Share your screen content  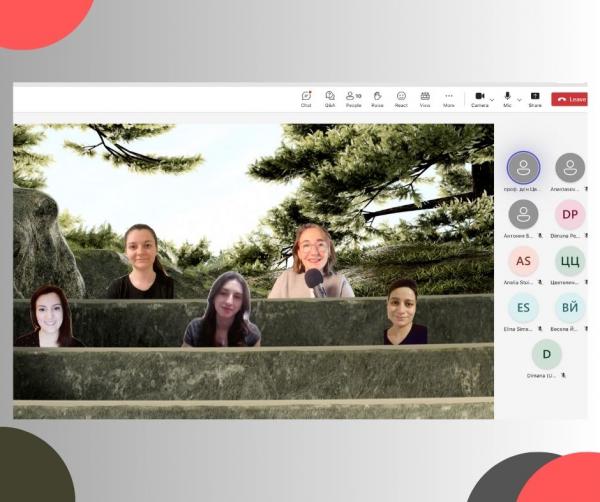click(x=535, y=99)
